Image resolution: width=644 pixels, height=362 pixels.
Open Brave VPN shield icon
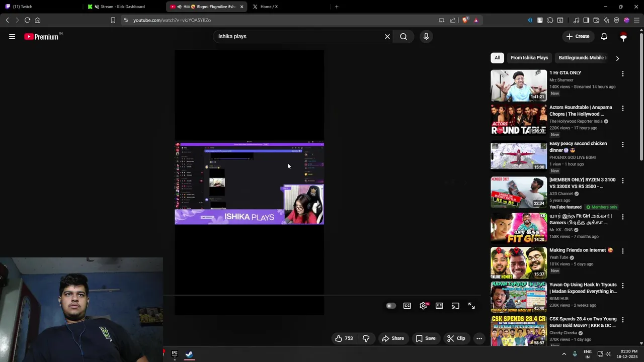pyautogui.click(x=616, y=20)
